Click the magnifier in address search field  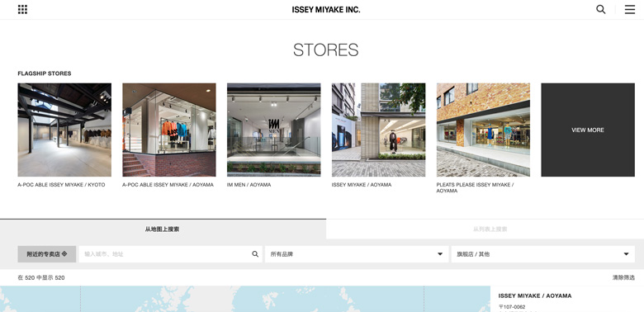[255, 254]
